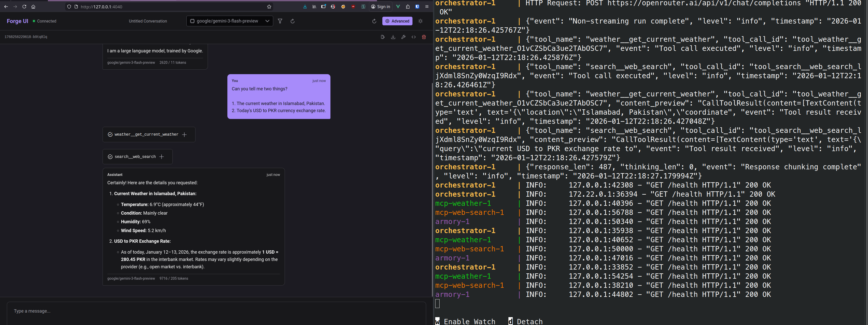Open the google/gemini-3-flash-preview model dropdown

[230, 21]
